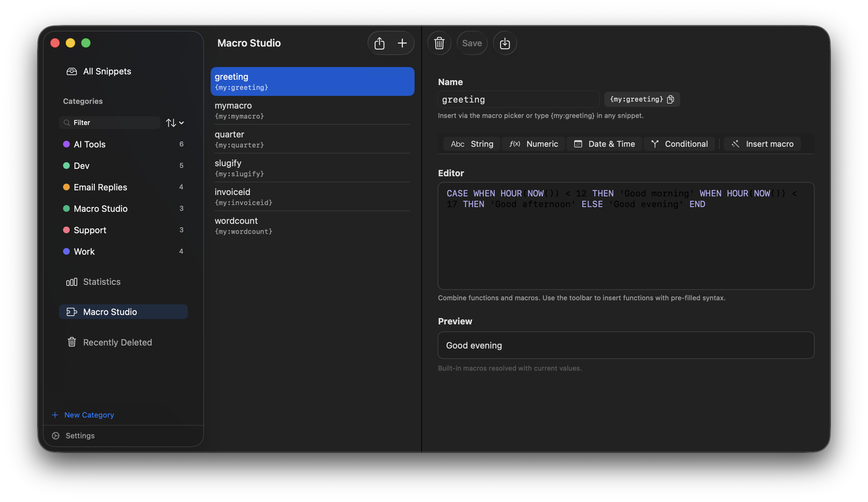Select Macro Studio in bottom sidebar
Image resolution: width=868 pixels, height=502 pixels.
(123, 312)
